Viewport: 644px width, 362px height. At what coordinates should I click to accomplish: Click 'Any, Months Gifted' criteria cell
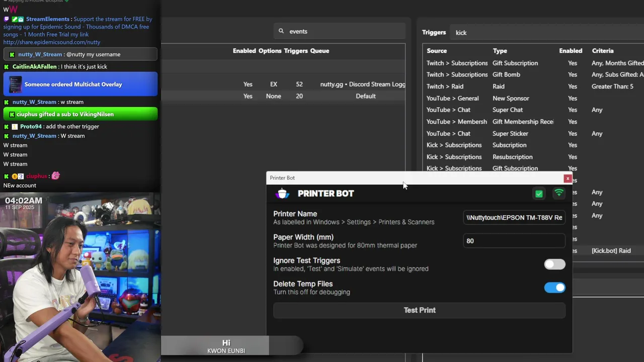coord(617,63)
